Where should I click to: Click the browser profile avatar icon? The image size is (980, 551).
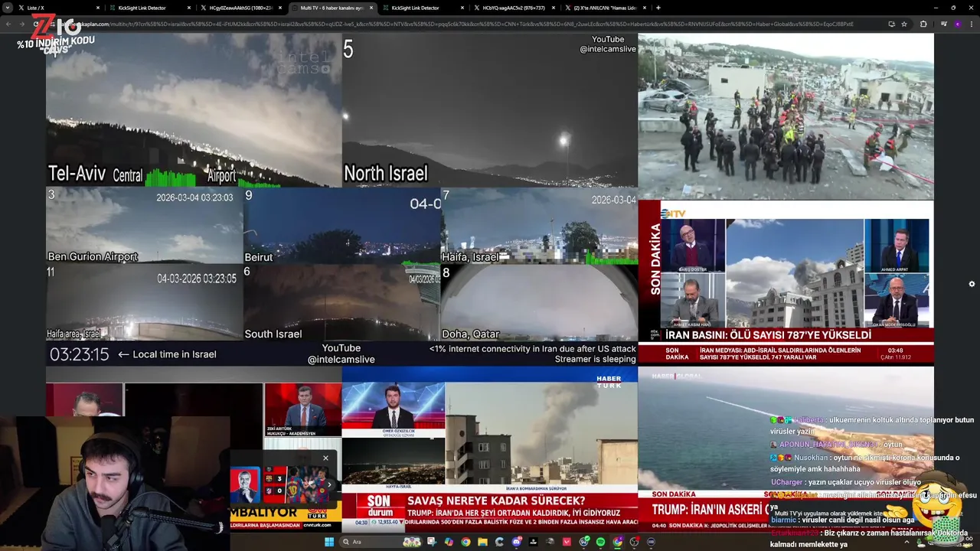(x=957, y=24)
